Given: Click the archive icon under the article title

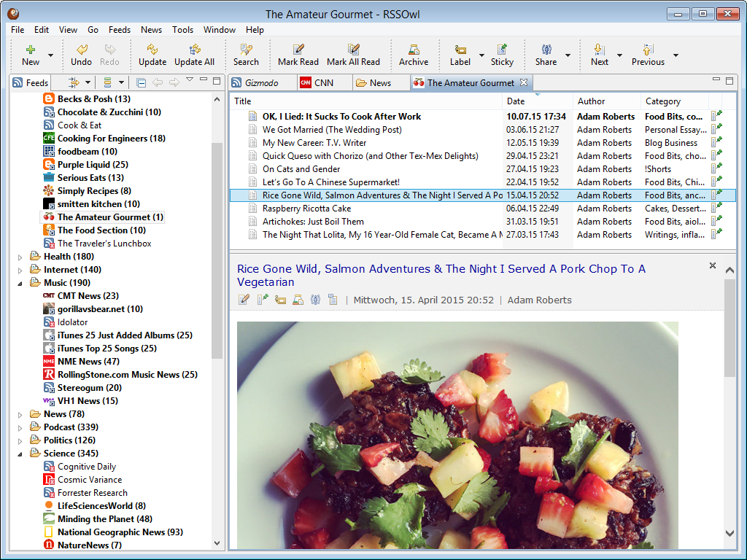Looking at the screenshot, I should tap(298, 300).
